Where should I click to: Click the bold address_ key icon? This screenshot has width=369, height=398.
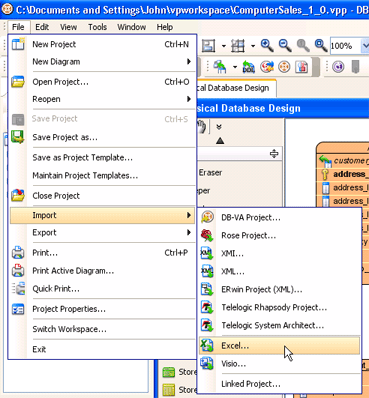point(325,174)
